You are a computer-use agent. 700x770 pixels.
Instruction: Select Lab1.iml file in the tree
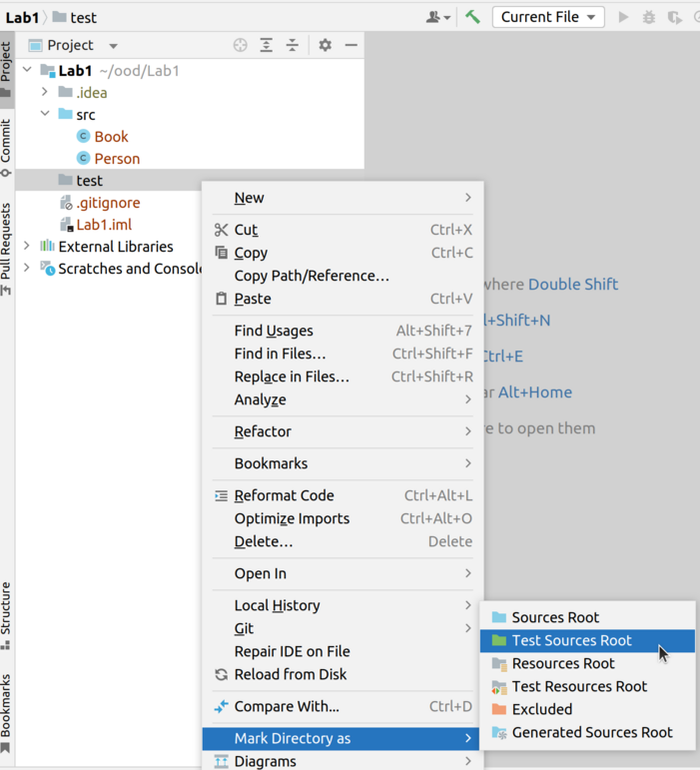click(104, 225)
